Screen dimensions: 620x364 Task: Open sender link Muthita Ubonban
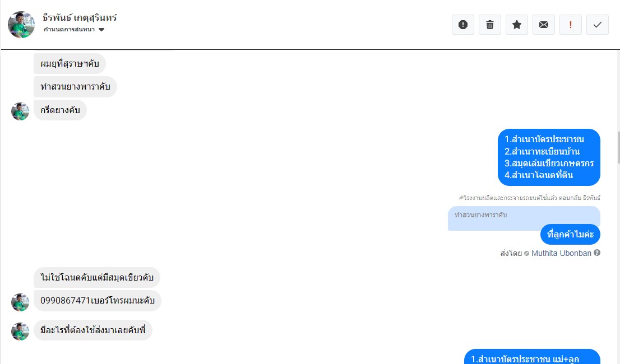pyautogui.click(x=561, y=253)
